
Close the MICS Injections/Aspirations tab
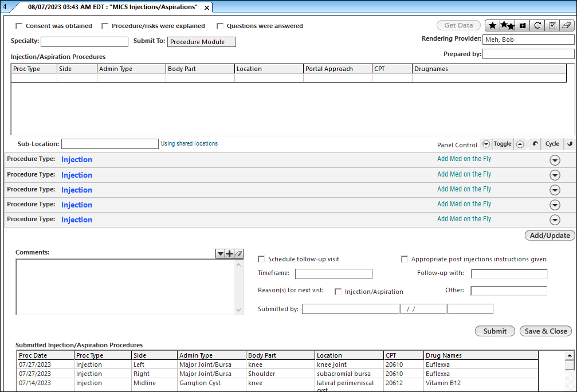click(207, 7)
